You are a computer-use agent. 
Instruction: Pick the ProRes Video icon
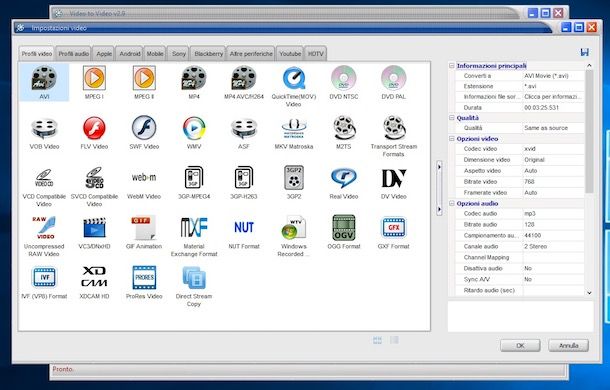tap(144, 278)
